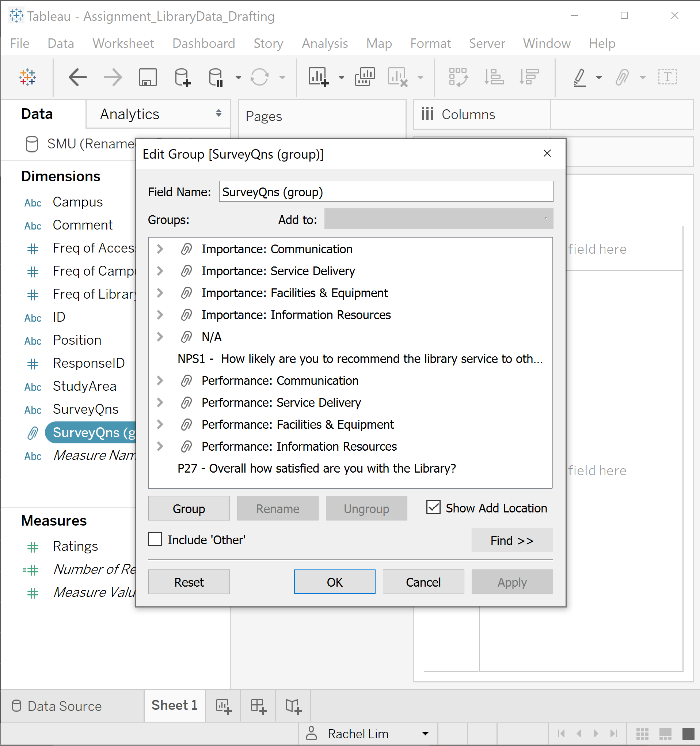This screenshot has height=746, width=700.
Task: Enable the Include 'Other' checkbox
Action: click(x=155, y=539)
